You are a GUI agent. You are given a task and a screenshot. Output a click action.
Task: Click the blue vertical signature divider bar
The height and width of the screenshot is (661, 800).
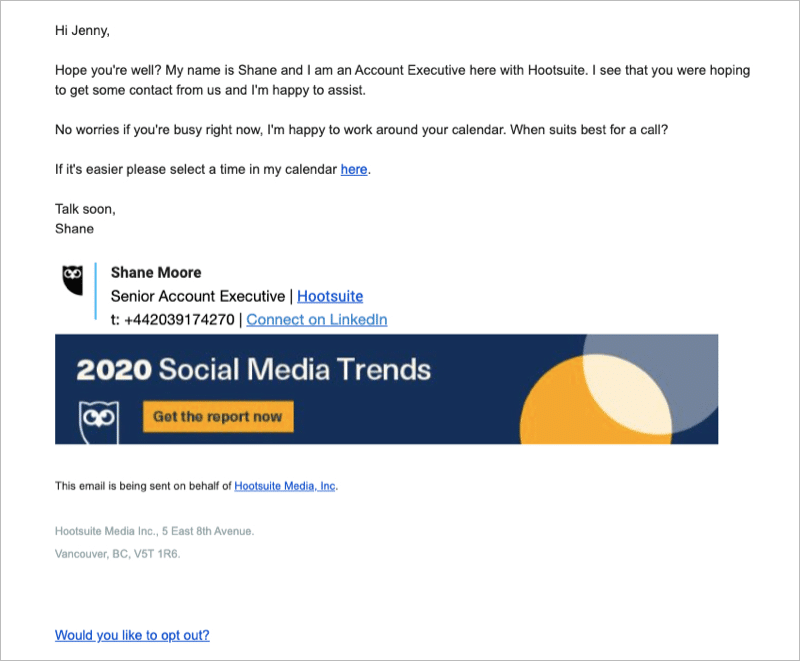[95, 291]
